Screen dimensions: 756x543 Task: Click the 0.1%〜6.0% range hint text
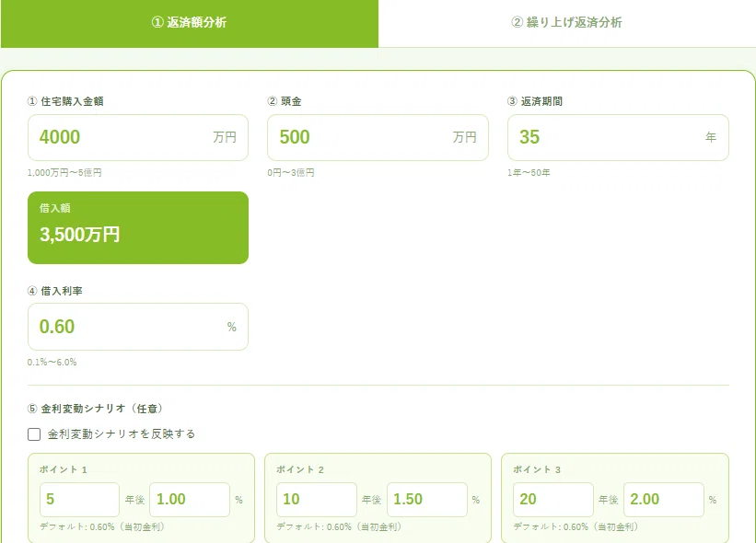click(x=52, y=363)
